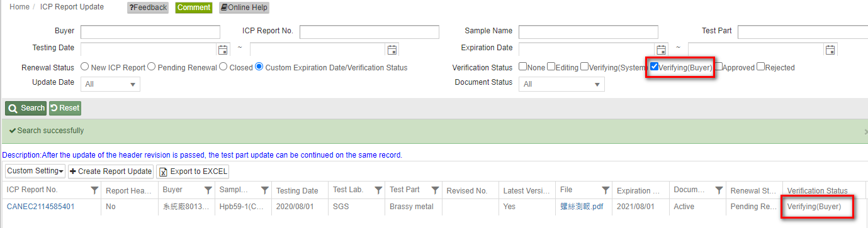The width and height of the screenshot is (868, 228).
Task: Open the first Testing Date calendar picker
Action: pyautogui.click(x=223, y=50)
